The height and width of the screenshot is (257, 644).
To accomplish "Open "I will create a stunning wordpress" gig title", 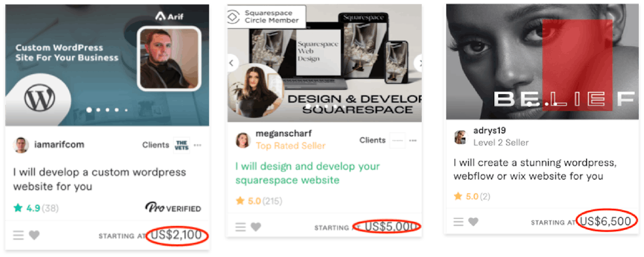I will [x=535, y=170].
